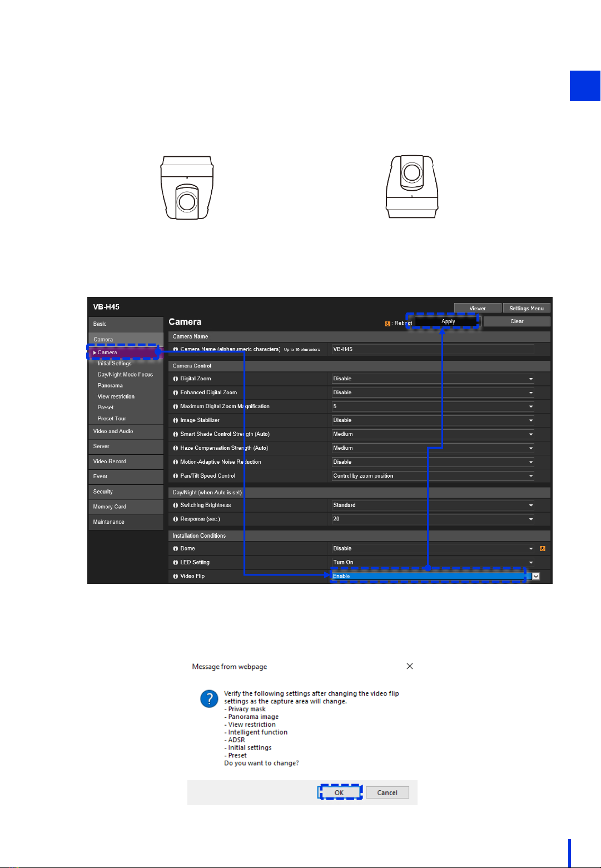Open Preset settings in sidebar

pyautogui.click(x=106, y=408)
